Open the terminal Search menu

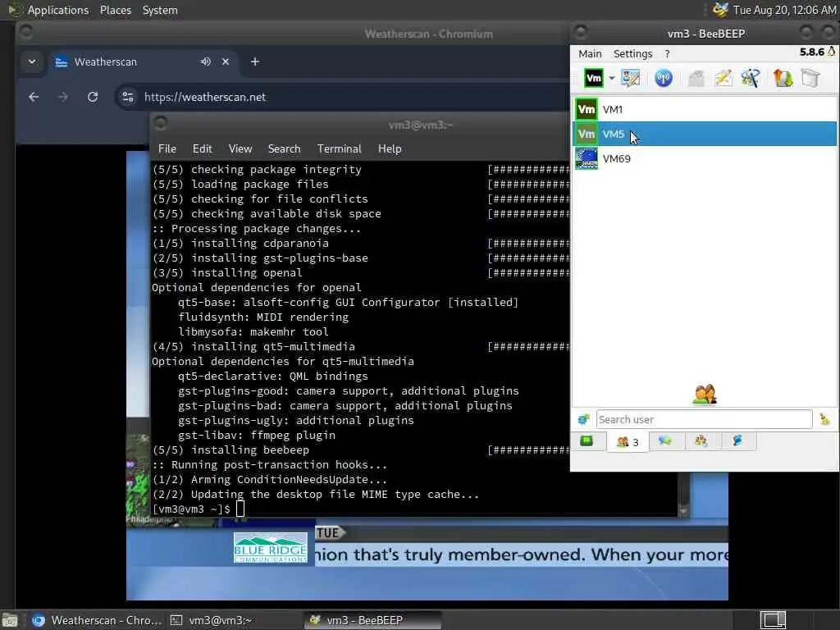[284, 149]
